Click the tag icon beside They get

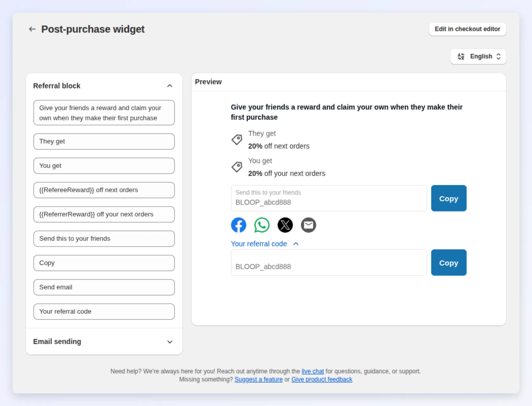[x=237, y=140]
